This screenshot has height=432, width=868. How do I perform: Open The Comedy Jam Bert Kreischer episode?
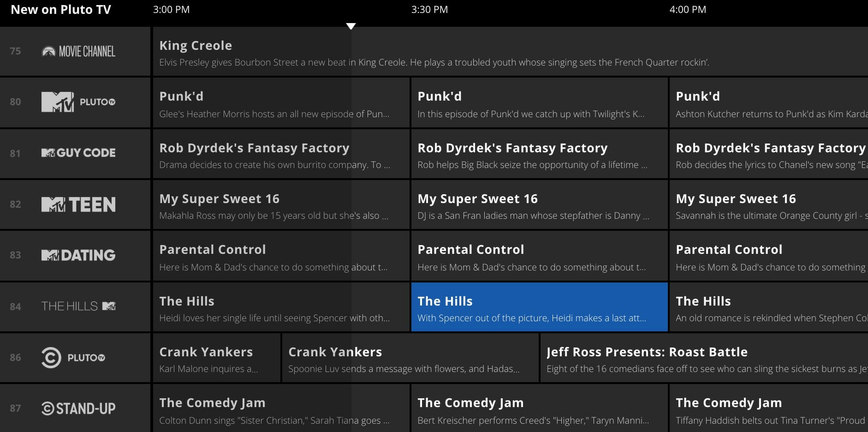[x=540, y=408]
